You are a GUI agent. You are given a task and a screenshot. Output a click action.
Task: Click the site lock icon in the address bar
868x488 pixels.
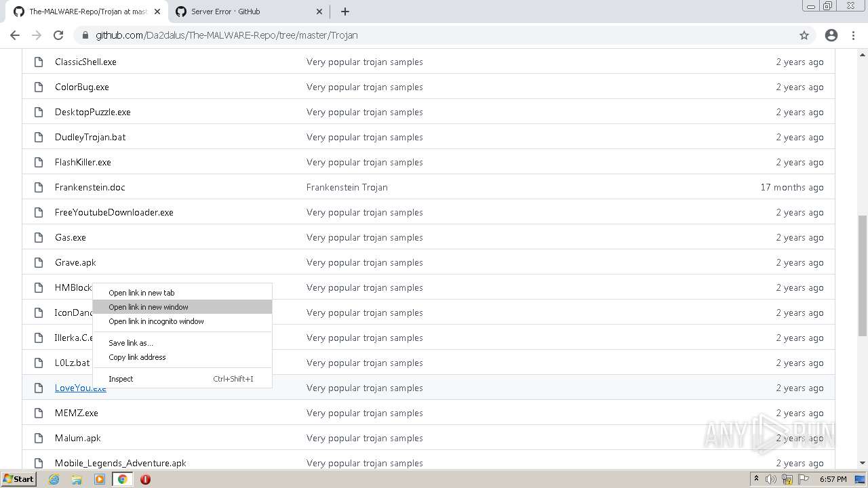pos(85,35)
